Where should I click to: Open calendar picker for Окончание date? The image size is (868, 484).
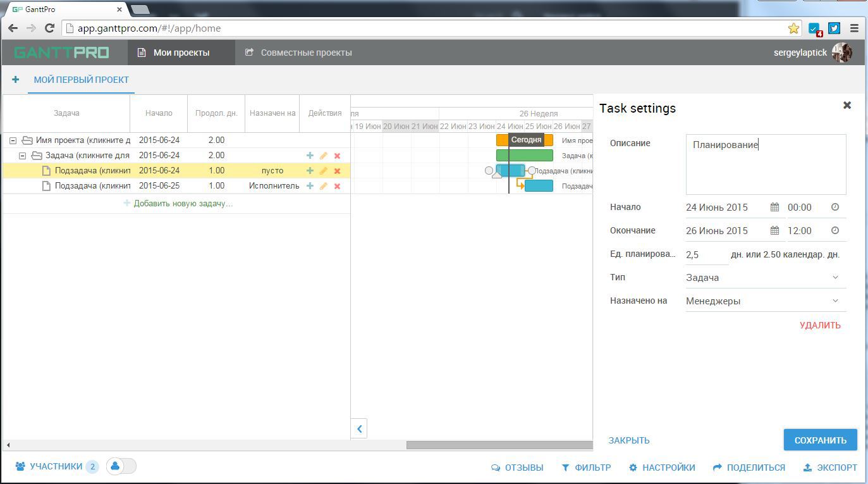coord(774,230)
